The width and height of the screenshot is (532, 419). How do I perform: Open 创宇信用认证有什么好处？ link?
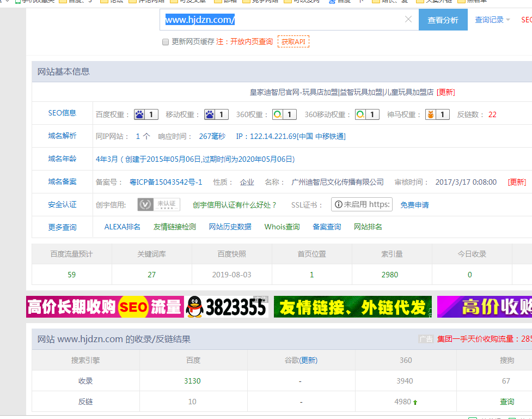pyautogui.click(x=235, y=205)
